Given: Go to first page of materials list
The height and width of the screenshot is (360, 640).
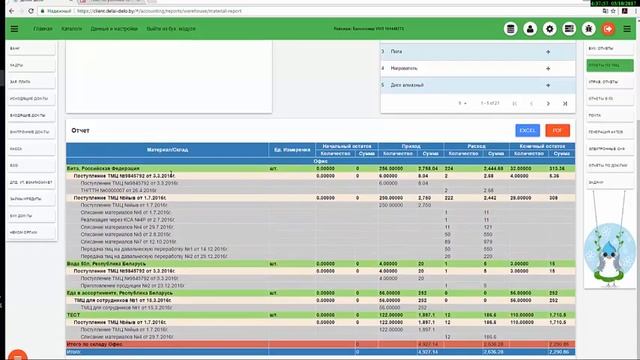Looking at the screenshot, I should 514,104.
